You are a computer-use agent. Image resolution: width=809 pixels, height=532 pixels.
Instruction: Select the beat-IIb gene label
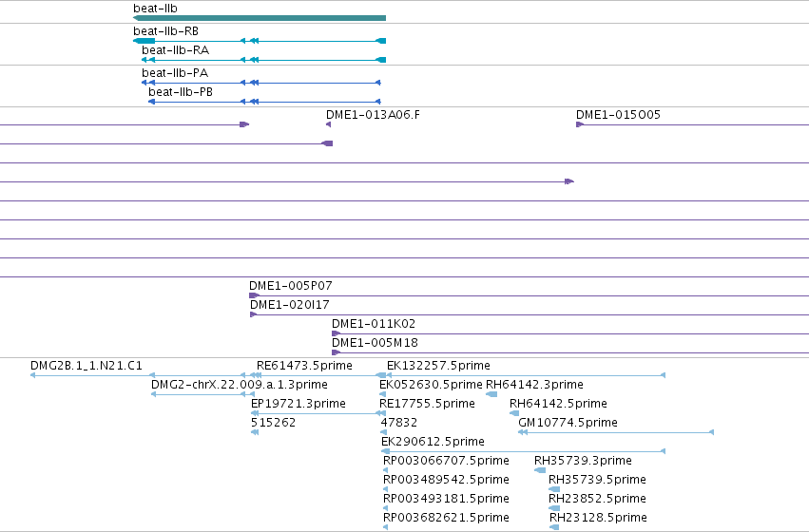(x=155, y=9)
